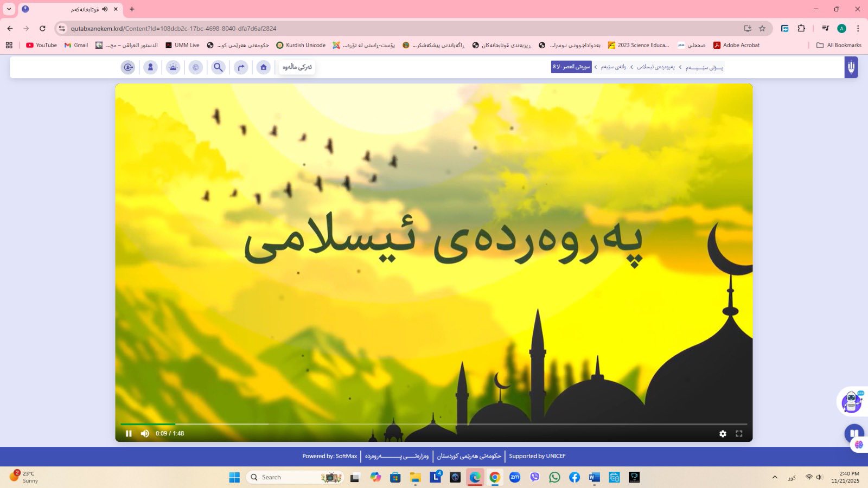
Task: Open the chatbot robot assistant
Action: click(x=851, y=402)
